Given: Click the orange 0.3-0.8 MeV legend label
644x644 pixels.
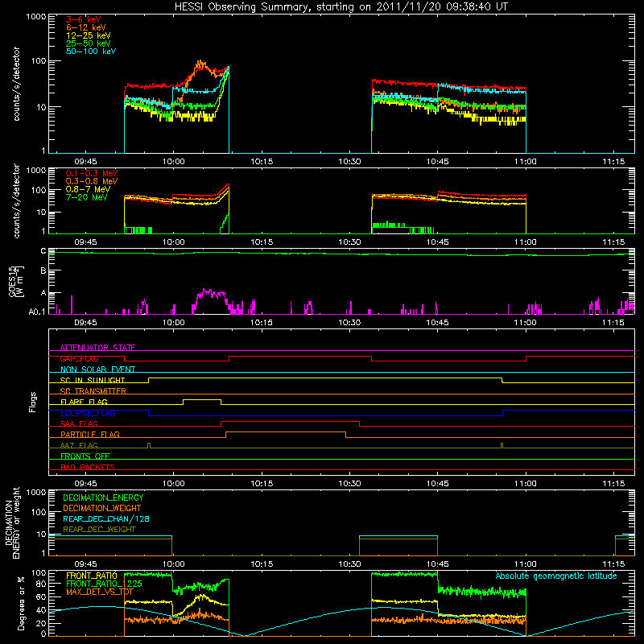Looking at the screenshot, I should [x=92, y=181].
